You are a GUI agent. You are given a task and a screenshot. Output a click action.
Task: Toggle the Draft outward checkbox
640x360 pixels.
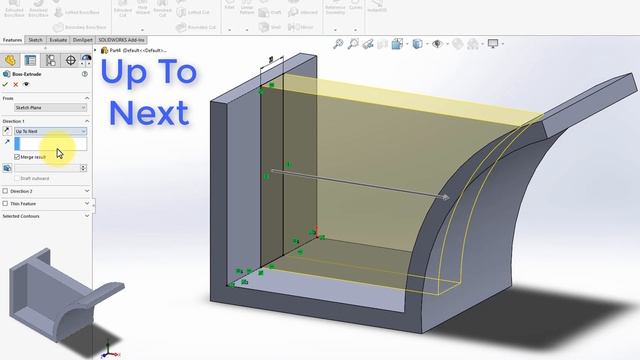point(17,178)
